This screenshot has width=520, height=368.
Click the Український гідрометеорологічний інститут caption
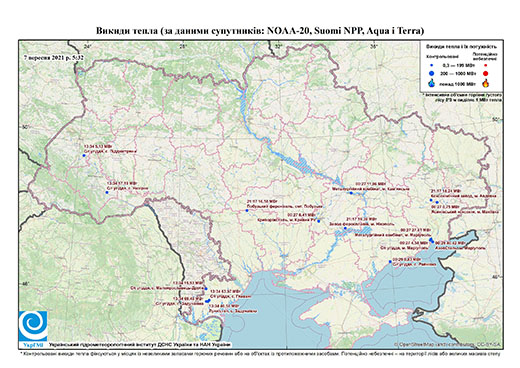pyautogui.click(x=139, y=344)
